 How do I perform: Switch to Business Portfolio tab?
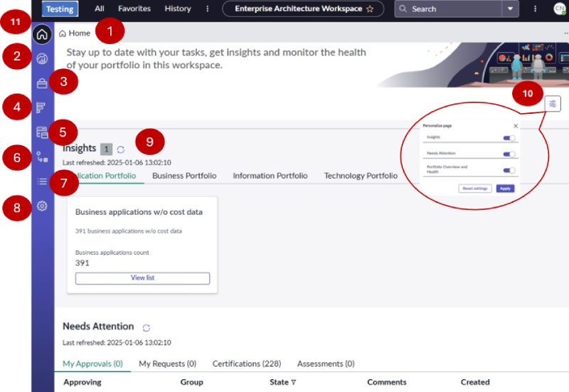click(x=184, y=176)
